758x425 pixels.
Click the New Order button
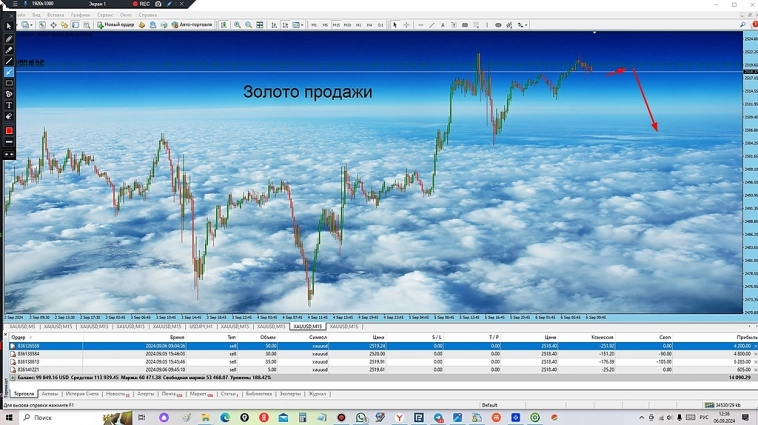pos(117,25)
